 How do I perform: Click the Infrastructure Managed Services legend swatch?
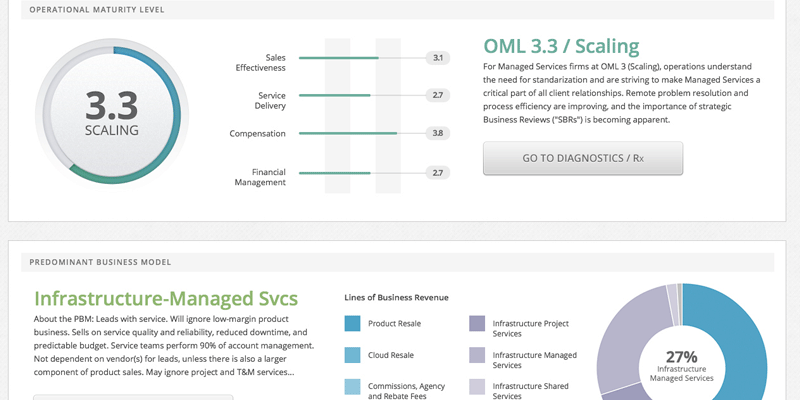tap(477, 355)
